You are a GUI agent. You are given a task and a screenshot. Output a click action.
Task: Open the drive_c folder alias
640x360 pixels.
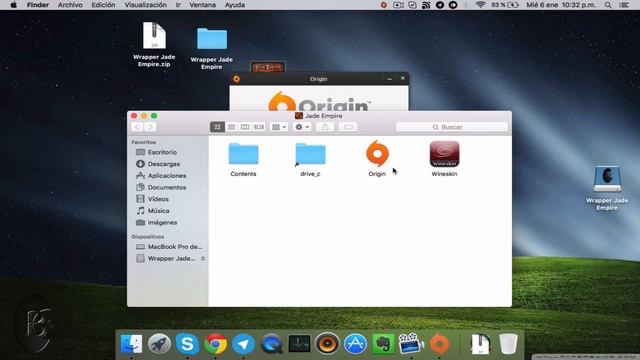(310, 154)
